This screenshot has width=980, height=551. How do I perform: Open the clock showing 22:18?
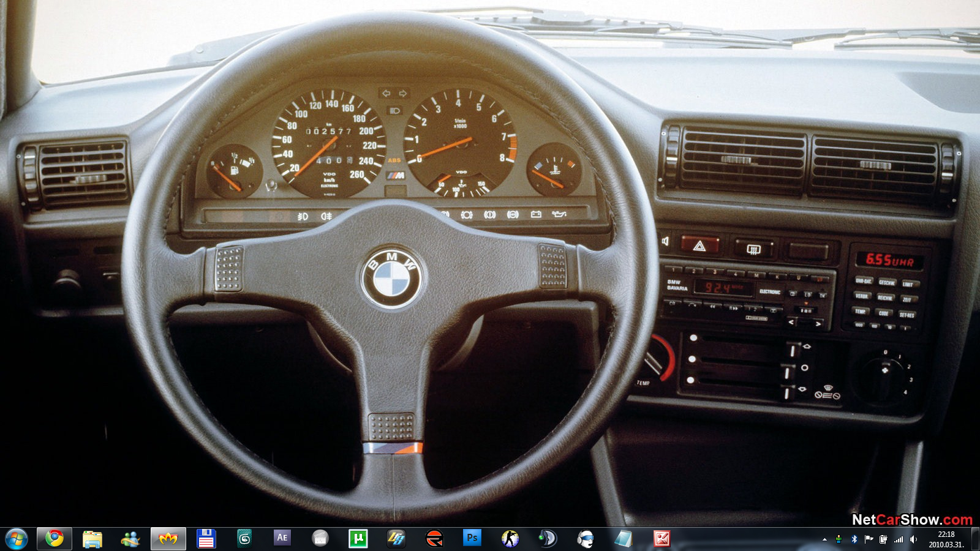[946, 539]
